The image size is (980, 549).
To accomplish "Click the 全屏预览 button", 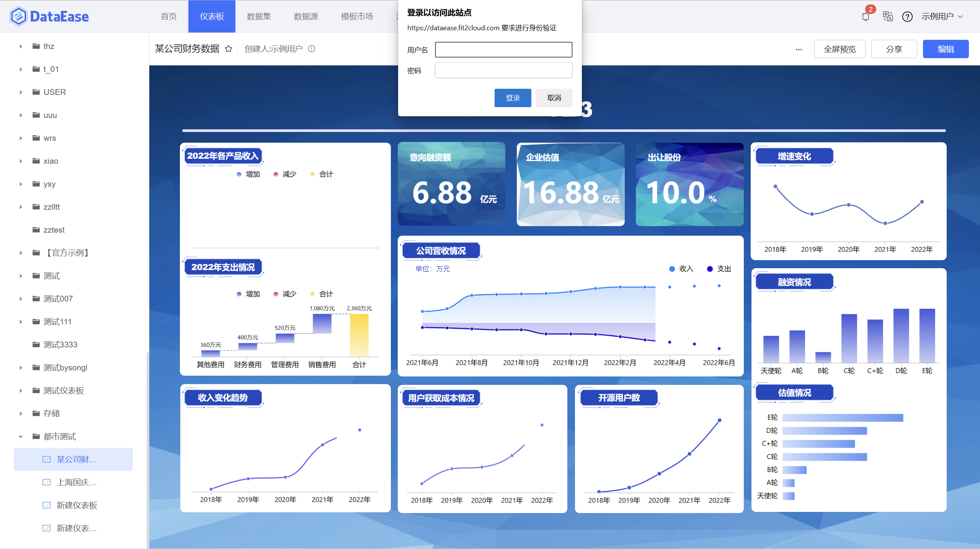I will tap(840, 49).
